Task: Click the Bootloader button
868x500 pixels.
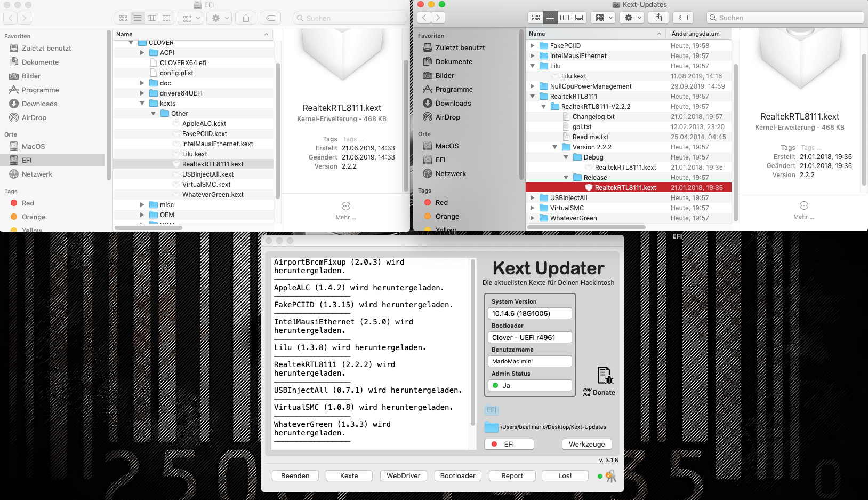Action: [x=458, y=476]
